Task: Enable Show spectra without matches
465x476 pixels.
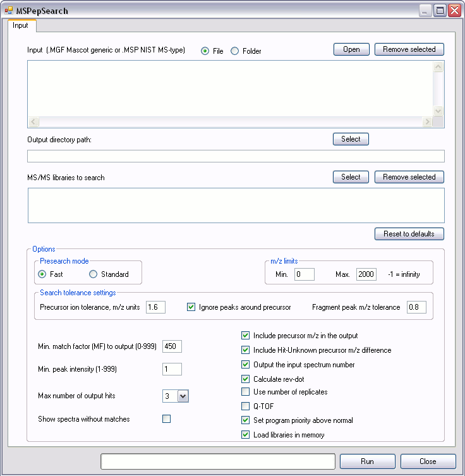Action: 167,418
